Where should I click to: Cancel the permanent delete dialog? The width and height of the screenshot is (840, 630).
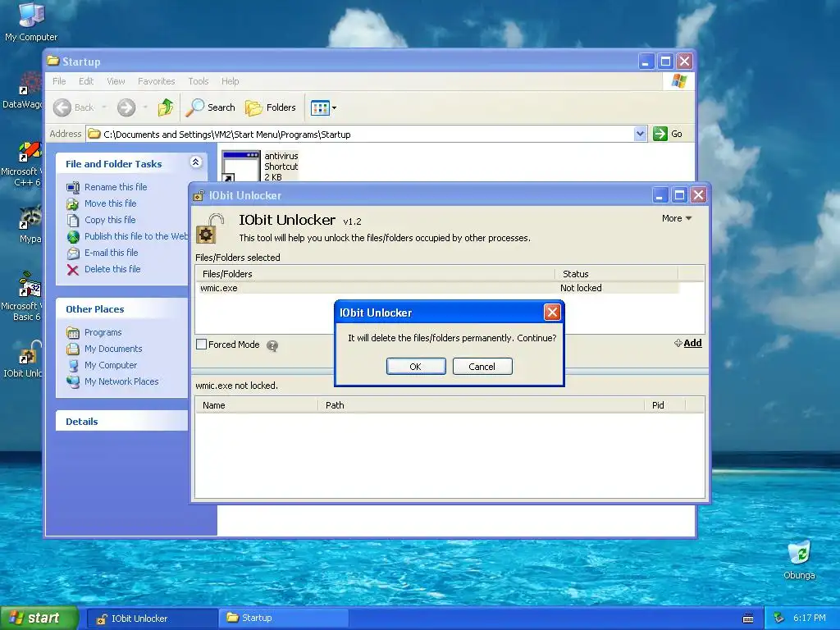tap(482, 367)
